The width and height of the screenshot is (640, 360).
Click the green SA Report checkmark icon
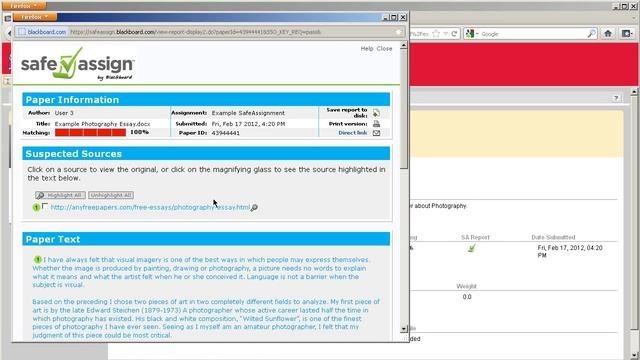pos(472,248)
